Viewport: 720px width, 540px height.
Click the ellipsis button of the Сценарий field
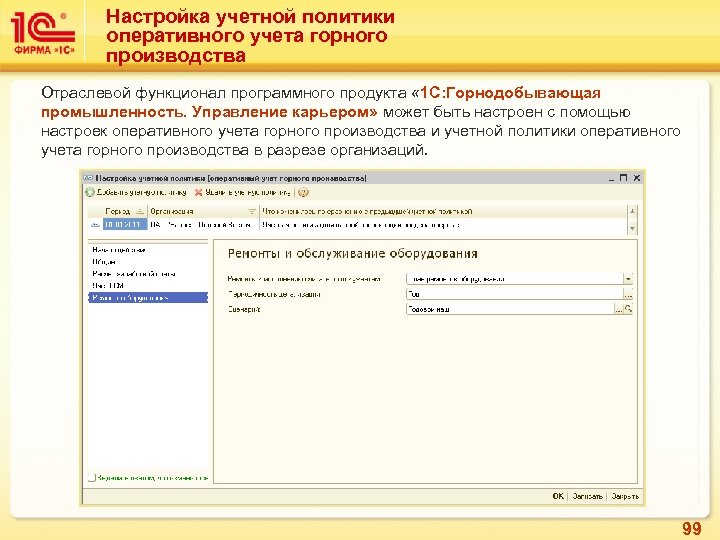(x=619, y=309)
